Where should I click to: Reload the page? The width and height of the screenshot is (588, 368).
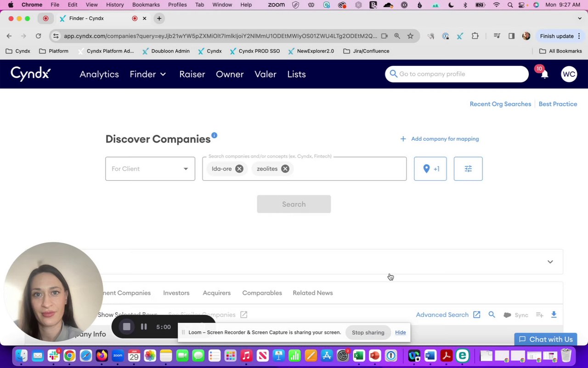pyautogui.click(x=38, y=36)
